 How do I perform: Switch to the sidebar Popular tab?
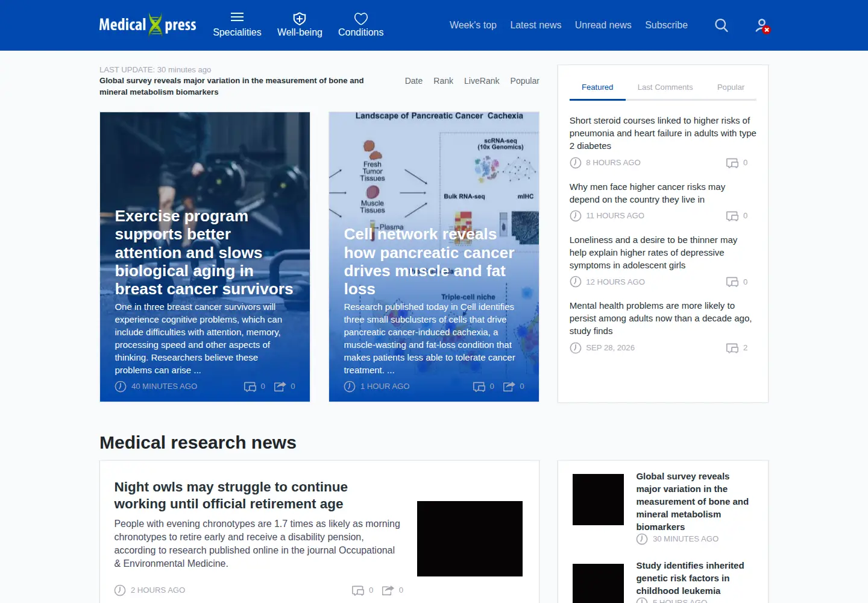point(731,87)
